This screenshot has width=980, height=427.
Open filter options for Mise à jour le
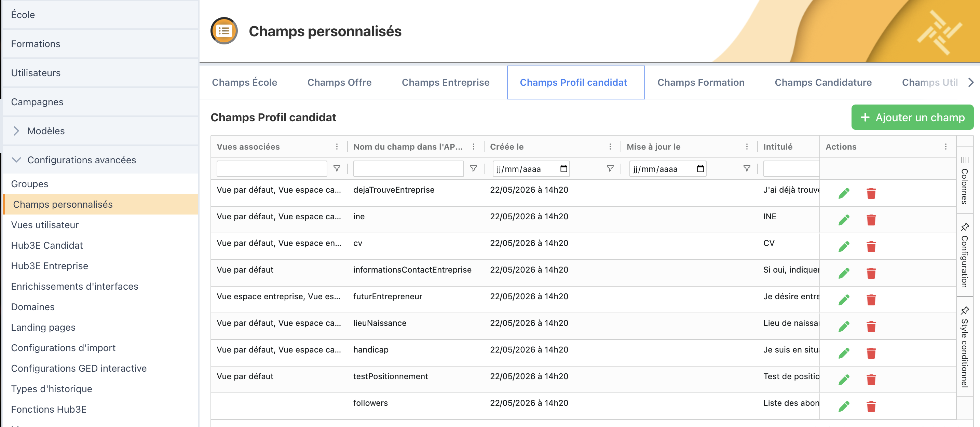coord(746,168)
